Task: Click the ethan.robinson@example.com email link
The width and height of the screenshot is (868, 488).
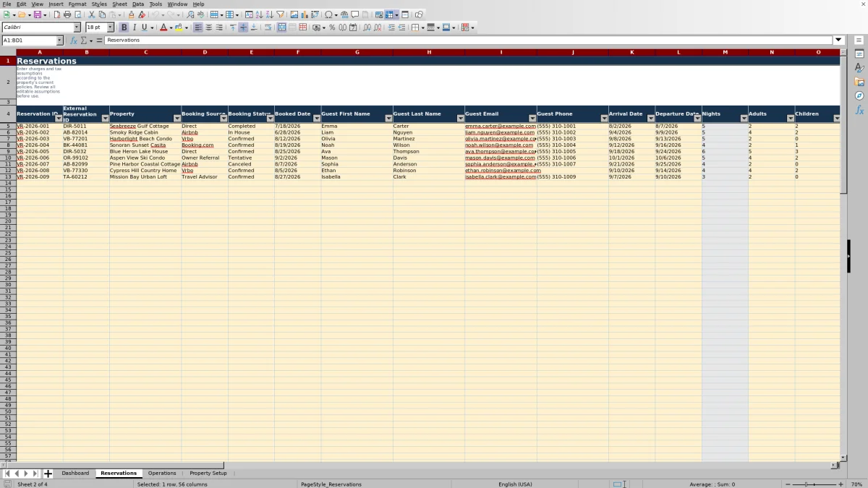Action: pyautogui.click(x=503, y=171)
